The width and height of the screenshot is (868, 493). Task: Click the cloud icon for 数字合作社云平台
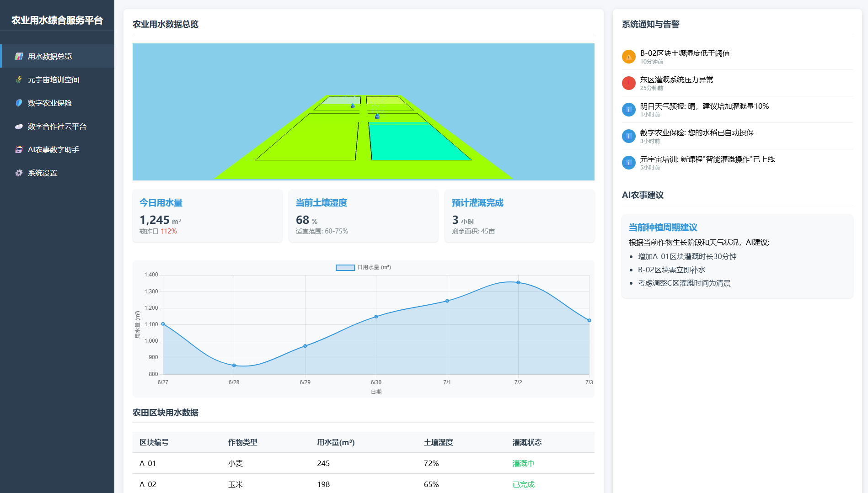(x=19, y=126)
